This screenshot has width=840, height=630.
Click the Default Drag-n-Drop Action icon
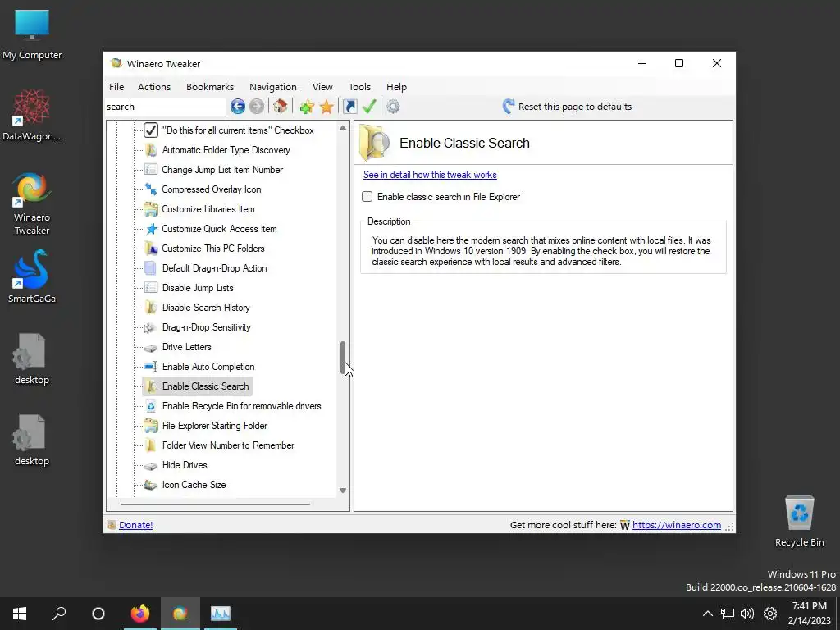[x=151, y=268]
